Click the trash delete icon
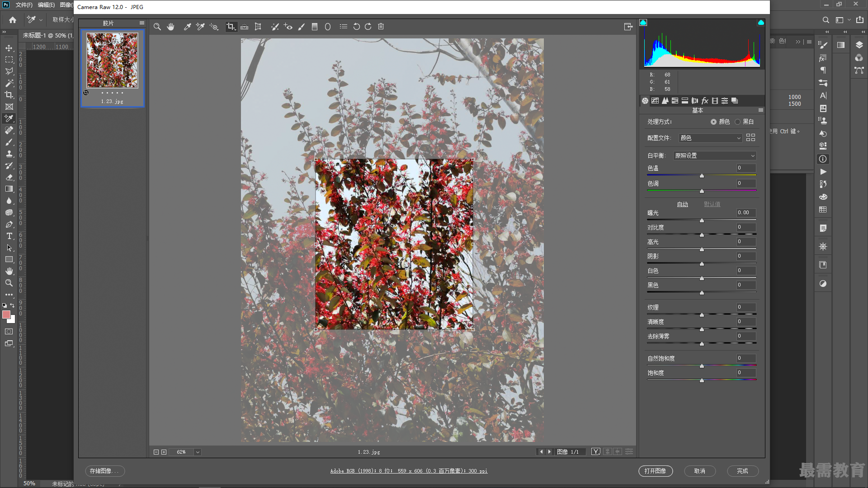The width and height of the screenshot is (868, 488). [381, 27]
